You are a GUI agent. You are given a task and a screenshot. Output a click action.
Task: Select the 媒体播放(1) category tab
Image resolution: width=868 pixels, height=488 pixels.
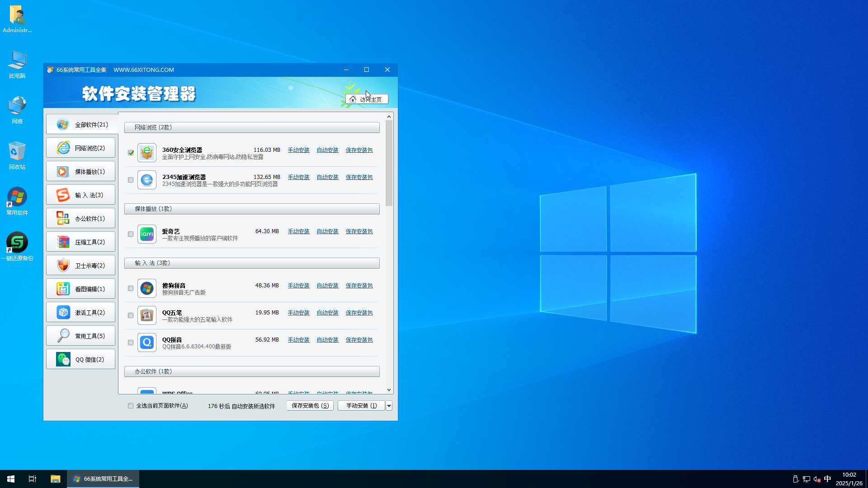coord(80,171)
